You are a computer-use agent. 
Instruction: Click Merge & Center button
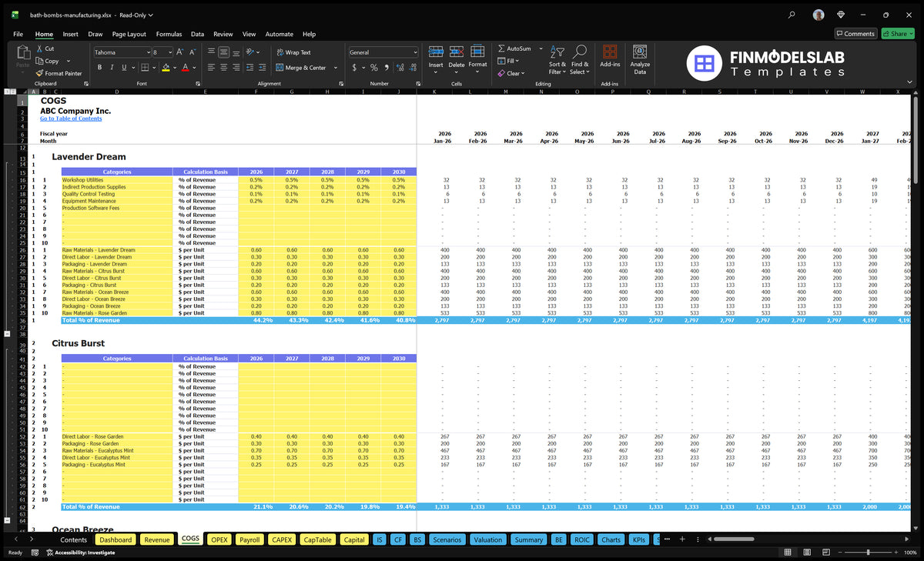click(x=301, y=68)
